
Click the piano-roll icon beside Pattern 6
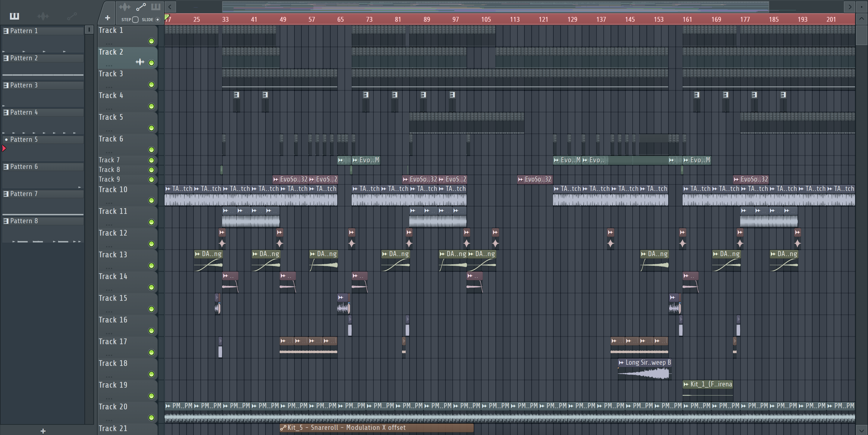(6, 167)
